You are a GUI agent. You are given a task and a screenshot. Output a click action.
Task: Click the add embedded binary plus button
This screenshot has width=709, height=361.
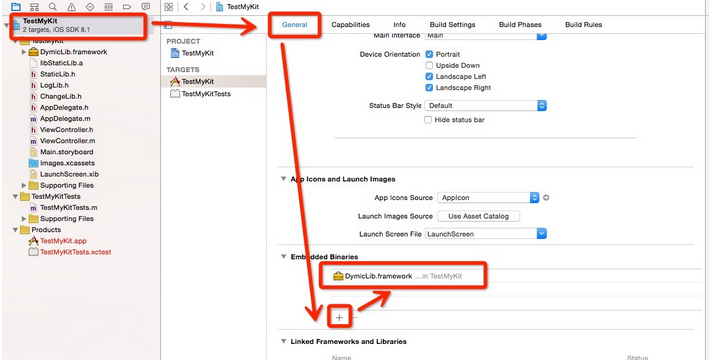[x=339, y=318]
